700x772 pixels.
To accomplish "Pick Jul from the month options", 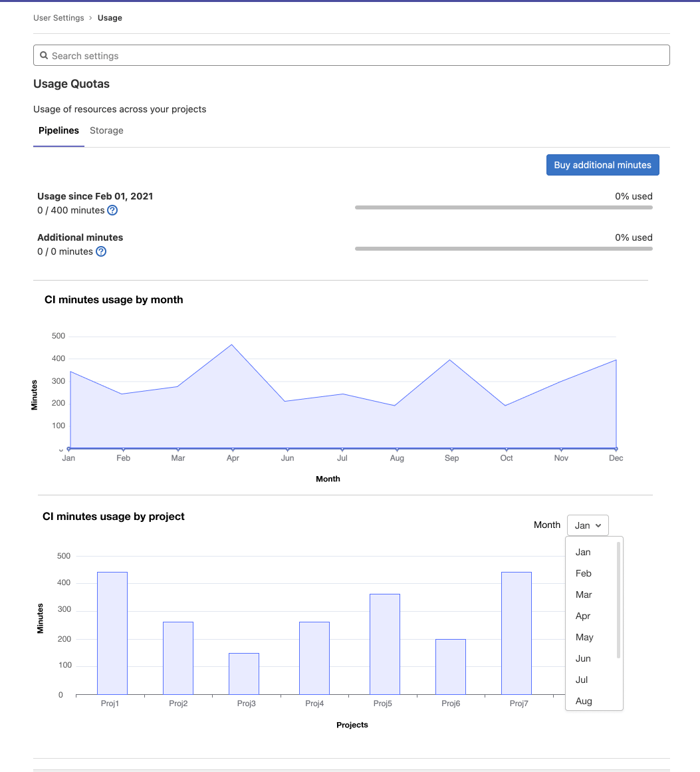I will click(581, 680).
